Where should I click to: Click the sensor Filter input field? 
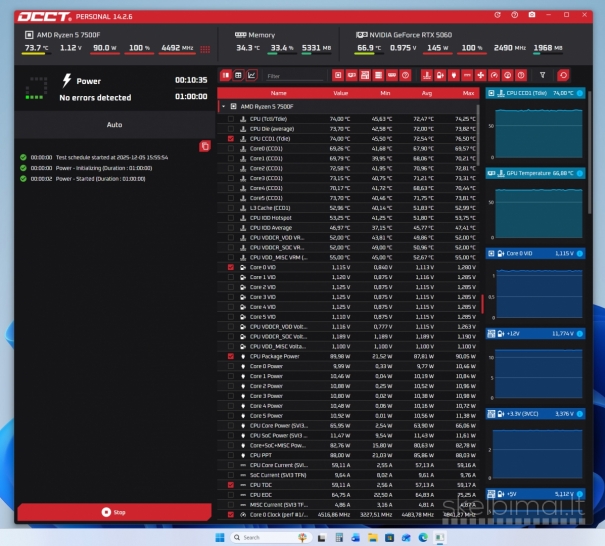[x=294, y=76]
